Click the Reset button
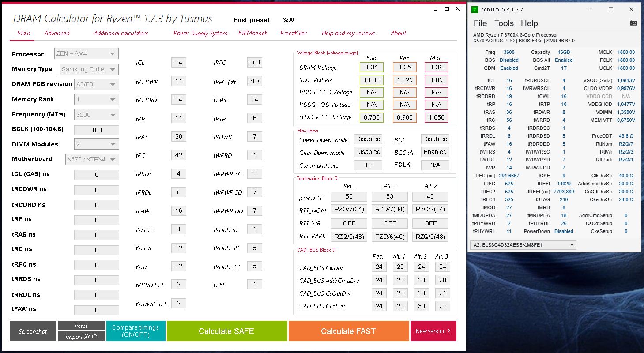Image resolution: width=644 pixels, height=353 pixels. 81,326
